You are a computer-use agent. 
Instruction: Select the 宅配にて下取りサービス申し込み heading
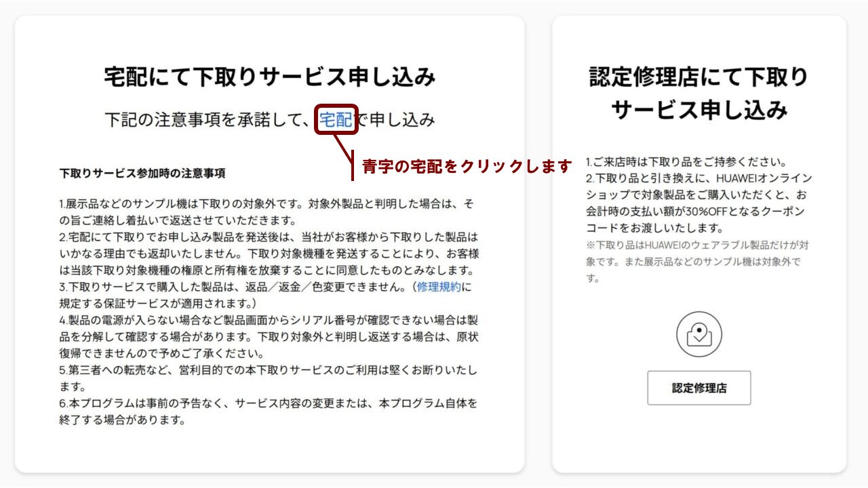point(270,77)
